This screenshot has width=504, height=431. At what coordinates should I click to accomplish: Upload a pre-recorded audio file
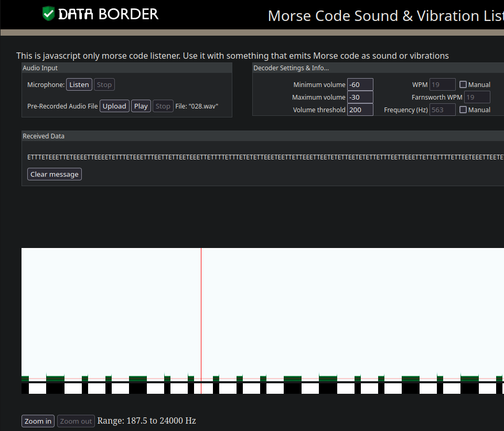114,106
